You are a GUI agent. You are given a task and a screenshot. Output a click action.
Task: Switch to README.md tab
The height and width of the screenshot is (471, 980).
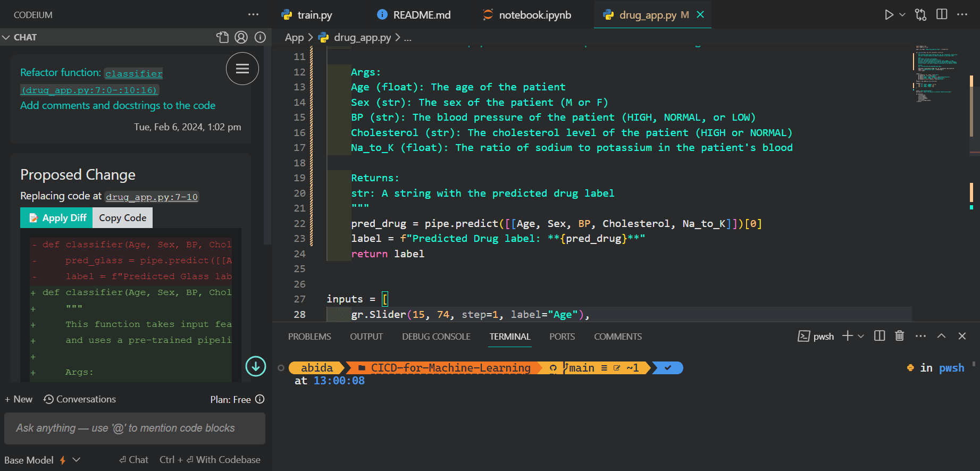[414, 15]
